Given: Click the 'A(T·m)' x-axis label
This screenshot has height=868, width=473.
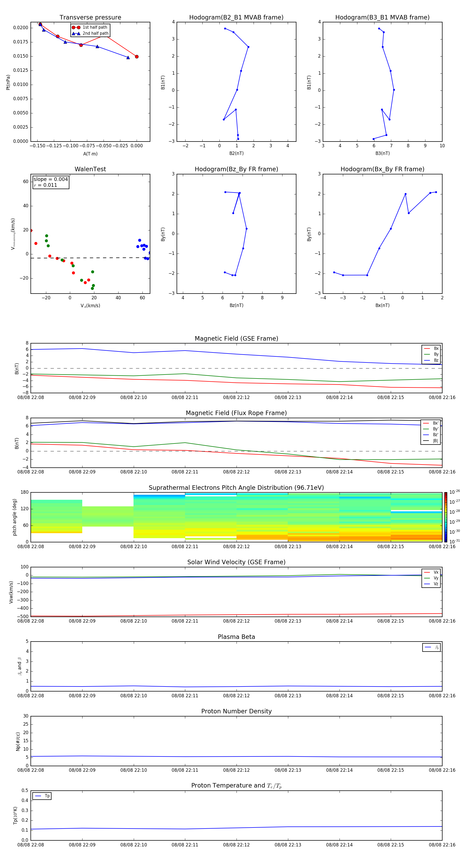Looking at the screenshot, I should point(90,154).
